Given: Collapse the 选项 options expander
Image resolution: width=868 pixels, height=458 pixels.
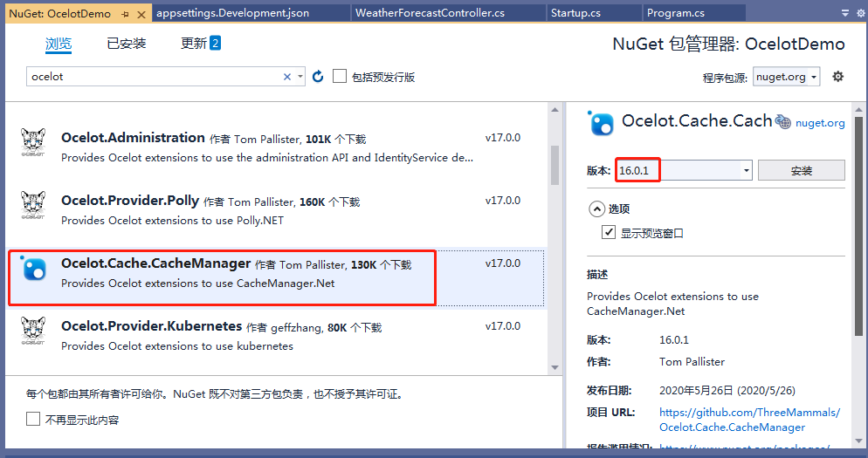Looking at the screenshot, I should coord(596,209).
